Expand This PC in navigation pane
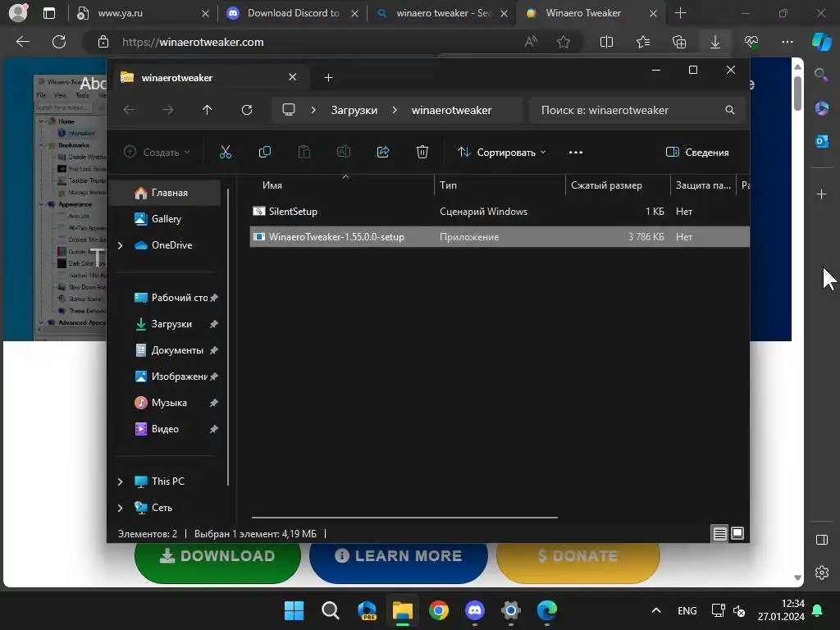840x630 pixels. (120, 482)
